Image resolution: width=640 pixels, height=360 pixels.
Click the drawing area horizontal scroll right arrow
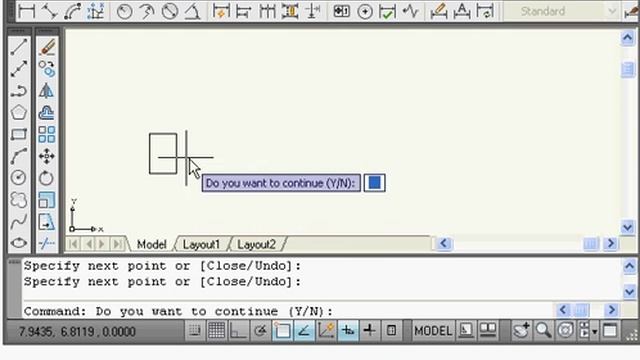pos(611,244)
